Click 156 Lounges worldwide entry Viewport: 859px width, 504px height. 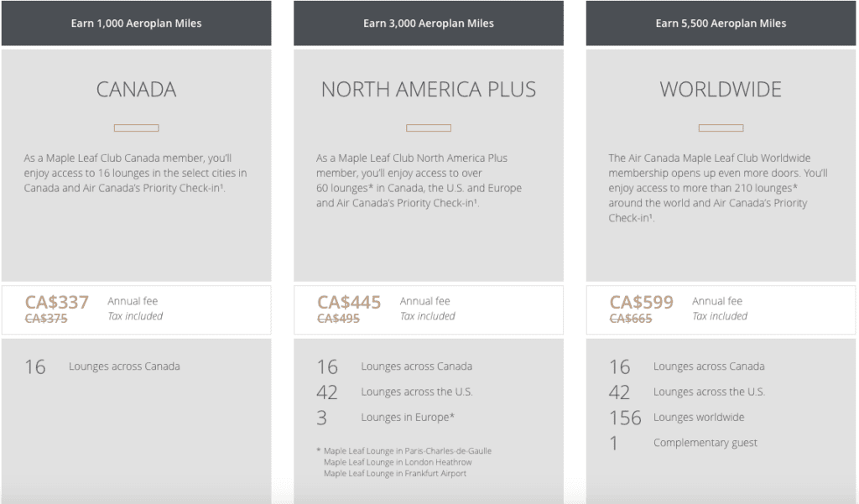coord(677,418)
